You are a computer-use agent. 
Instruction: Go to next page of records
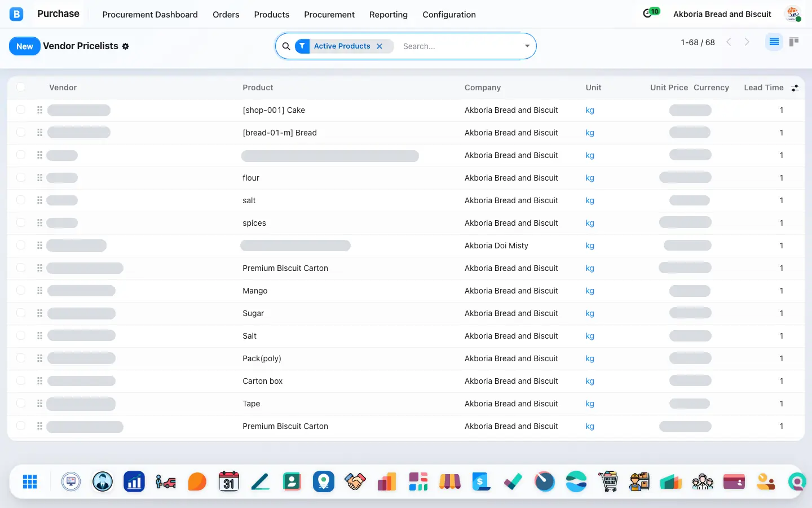click(747, 42)
